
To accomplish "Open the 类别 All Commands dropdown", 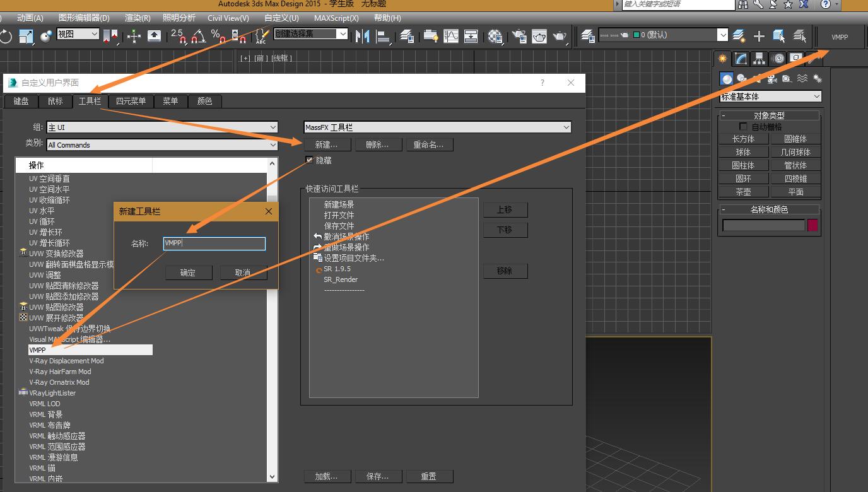I will pyautogui.click(x=162, y=145).
